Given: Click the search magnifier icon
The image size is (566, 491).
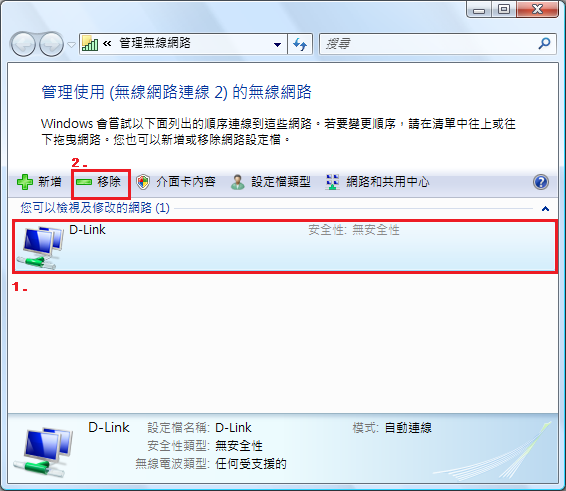Looking at the screenshot, I should [x=544, y=44].
